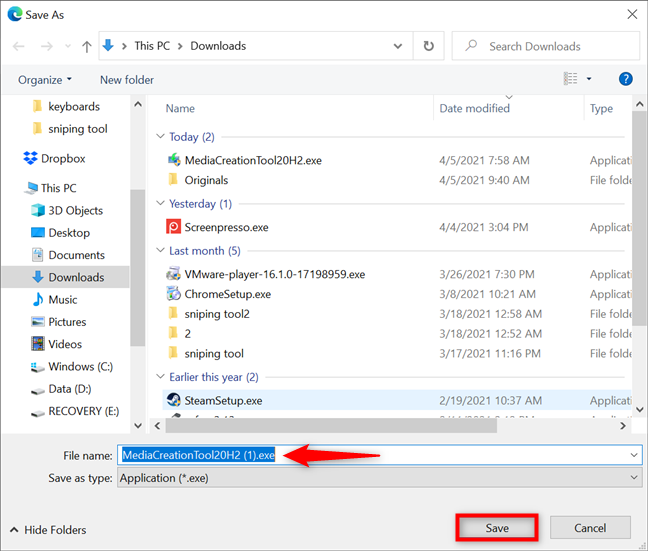The image size is (648, 551).
Task: Open the address bar history dropdown
Action: tap(398, 46)
